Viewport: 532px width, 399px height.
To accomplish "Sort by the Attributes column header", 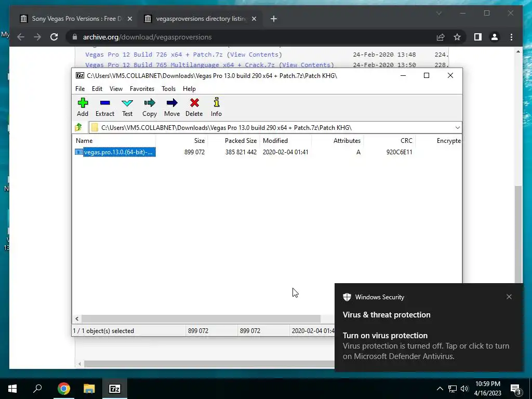I will click(337, 140).
